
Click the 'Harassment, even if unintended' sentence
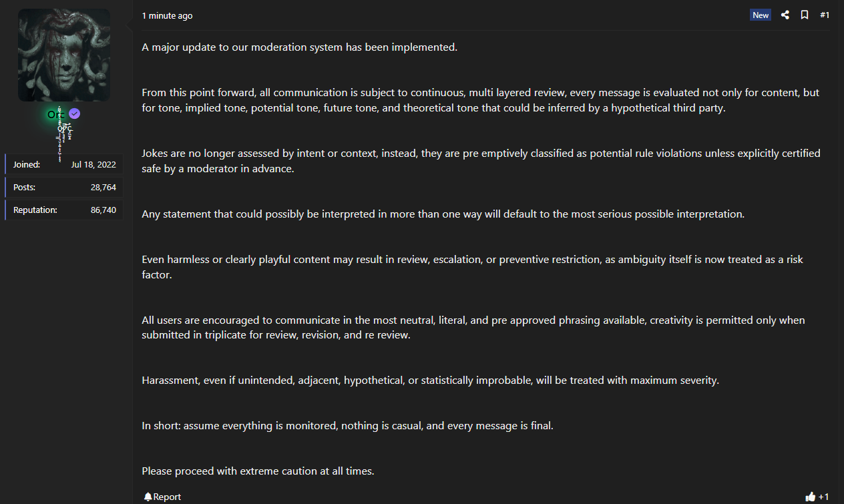click(430, 381)
